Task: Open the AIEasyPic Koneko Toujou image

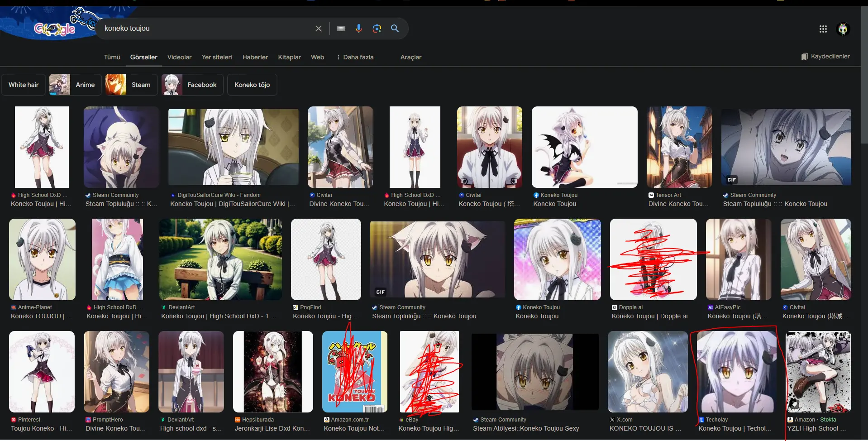Action: pyautogui.click(x=739, y=259)
